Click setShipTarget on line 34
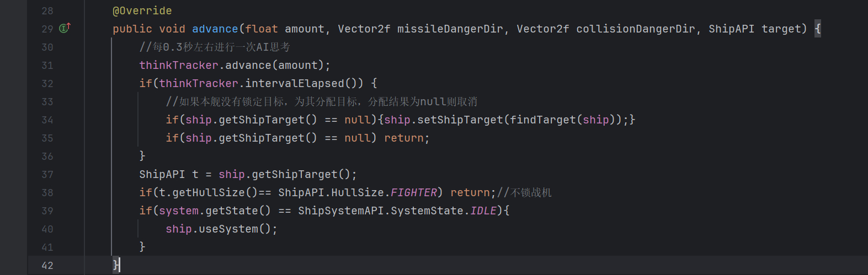The image size is (868, 275). tap(460, 120)
